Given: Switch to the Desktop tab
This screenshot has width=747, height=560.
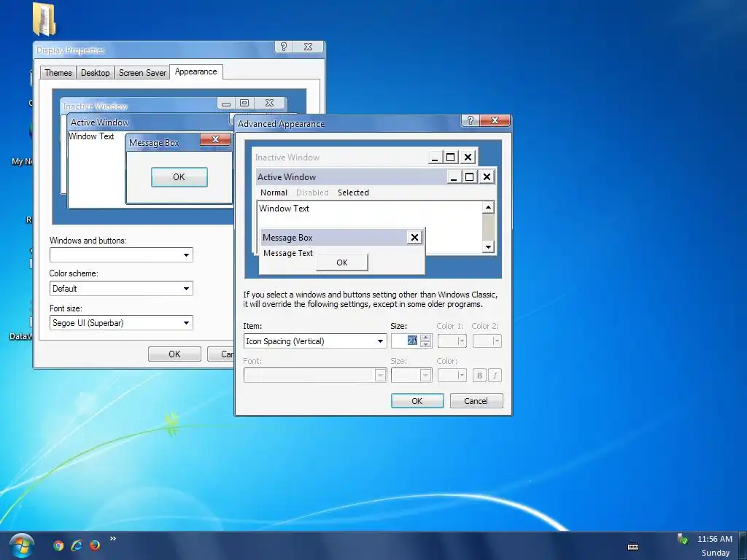Looking at the screenshot, I should coord(96,73).
